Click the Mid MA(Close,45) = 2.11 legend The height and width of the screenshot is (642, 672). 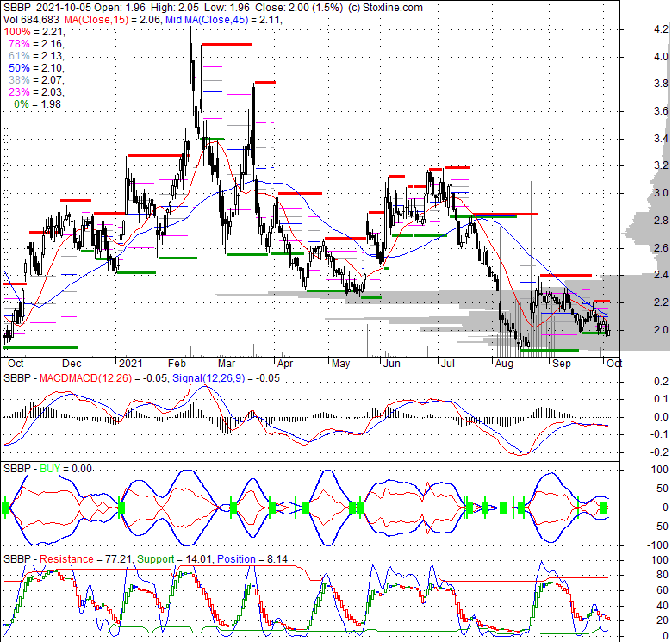pos(223,19)
